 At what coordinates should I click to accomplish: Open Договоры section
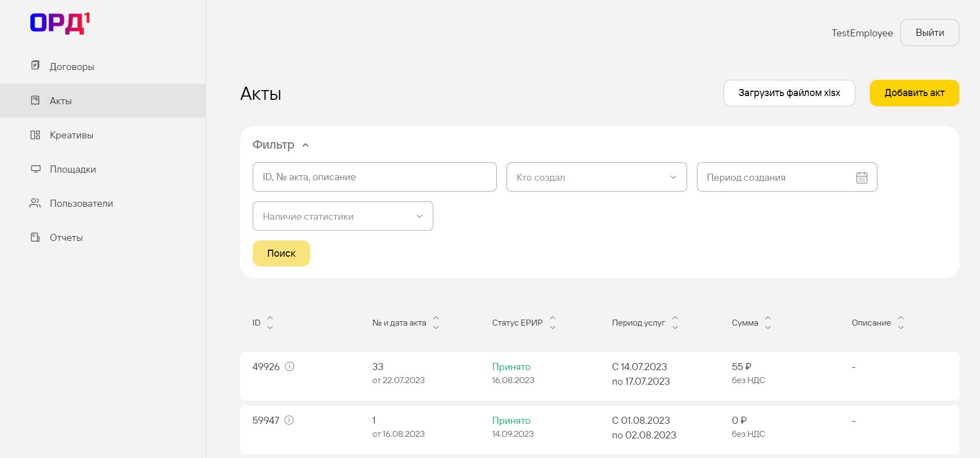click(103, 66)
